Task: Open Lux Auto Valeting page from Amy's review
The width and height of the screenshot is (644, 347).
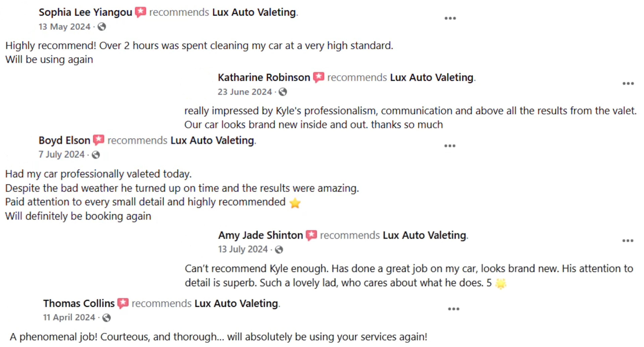Action: click(x=424, y=235)
